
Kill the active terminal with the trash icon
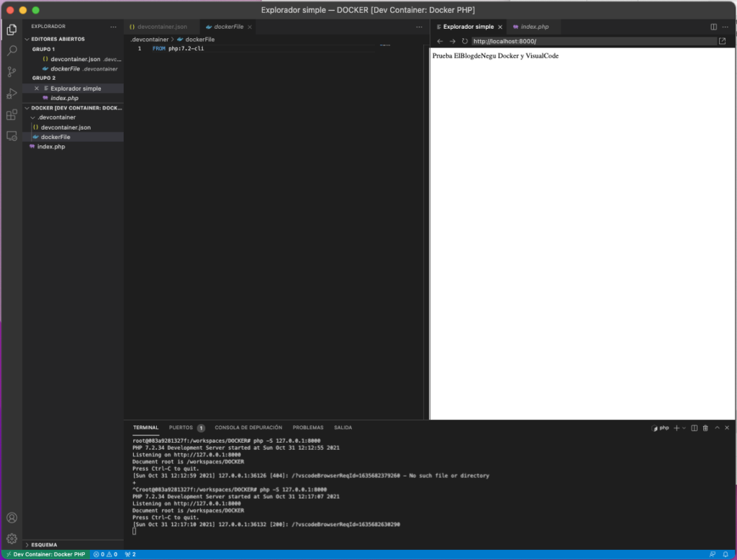(x=706, y=427)
